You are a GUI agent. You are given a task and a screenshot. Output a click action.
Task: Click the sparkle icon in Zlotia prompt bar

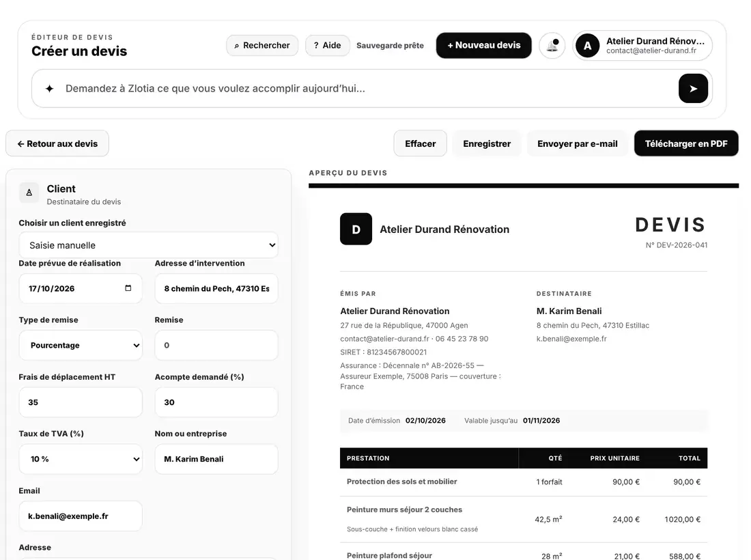49,89
